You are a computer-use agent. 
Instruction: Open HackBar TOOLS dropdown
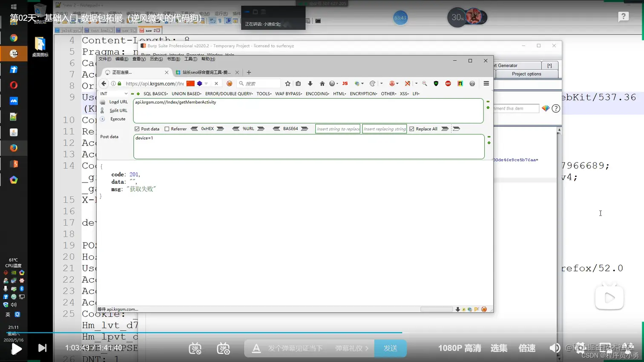coord(264,94)
